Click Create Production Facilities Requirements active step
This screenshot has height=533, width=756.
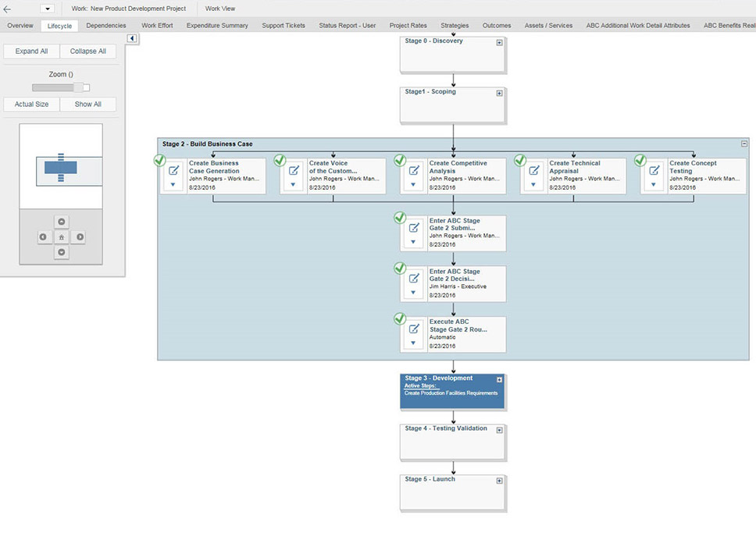pos(451,393)
